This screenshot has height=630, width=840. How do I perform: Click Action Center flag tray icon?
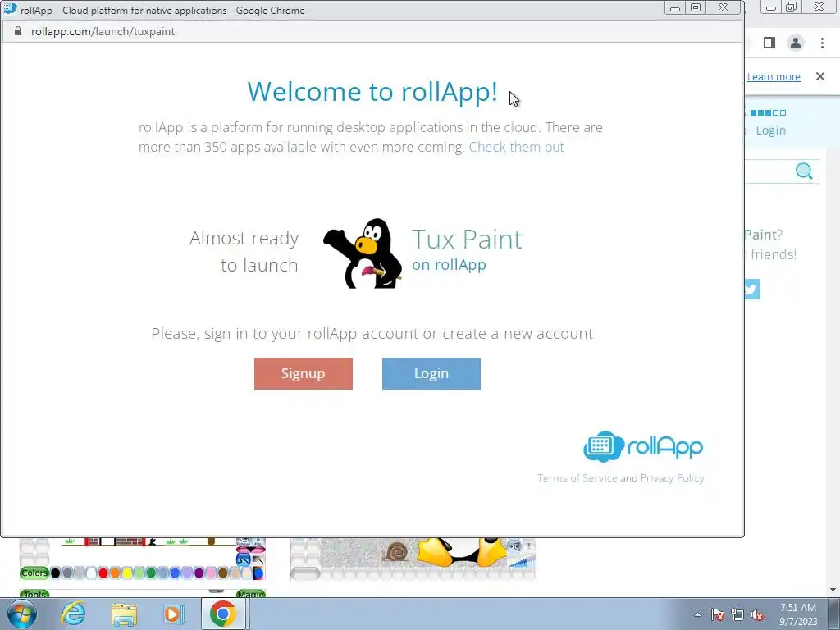(x=718, y=614)
